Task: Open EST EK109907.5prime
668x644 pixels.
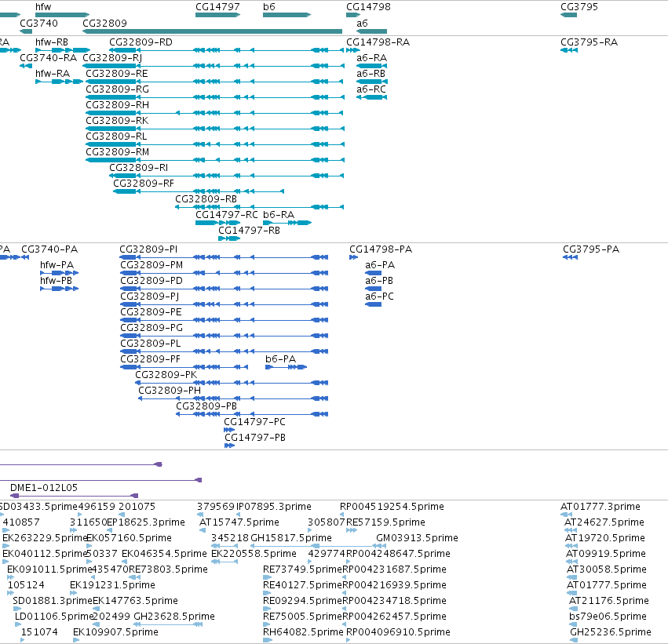Action: [x=76, y=640]
